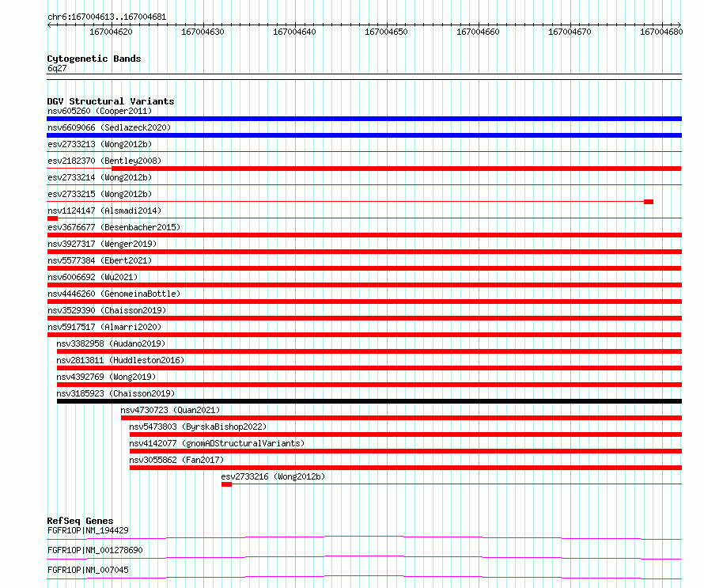Click small red block under esv2733216
Image resolution: width=704 pixels, height=588 pixels.
pyautogui.click(x=226, y=484)
